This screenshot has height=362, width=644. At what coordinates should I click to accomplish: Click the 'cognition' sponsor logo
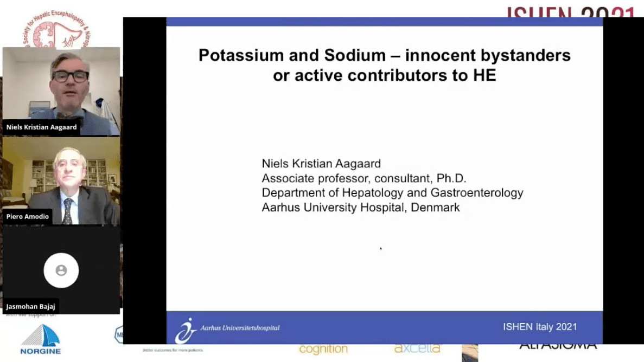tap(323, 350)
